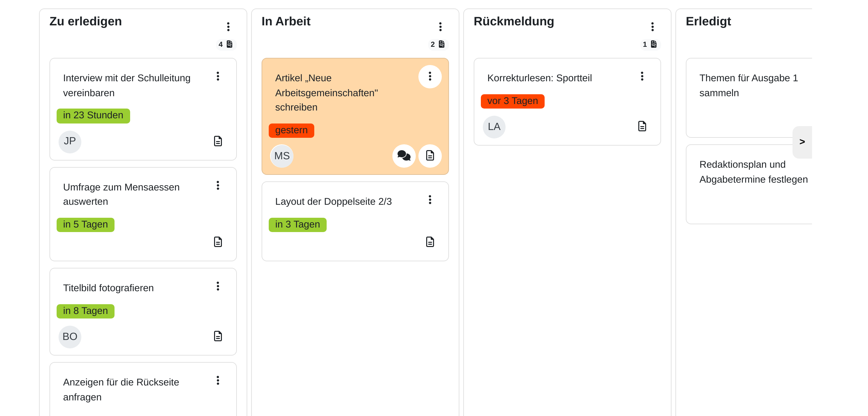The width and height of the screenshot is (868, 416).
Task: Open details icon on Titelbild fotografieren card
Action: [218, 336]
